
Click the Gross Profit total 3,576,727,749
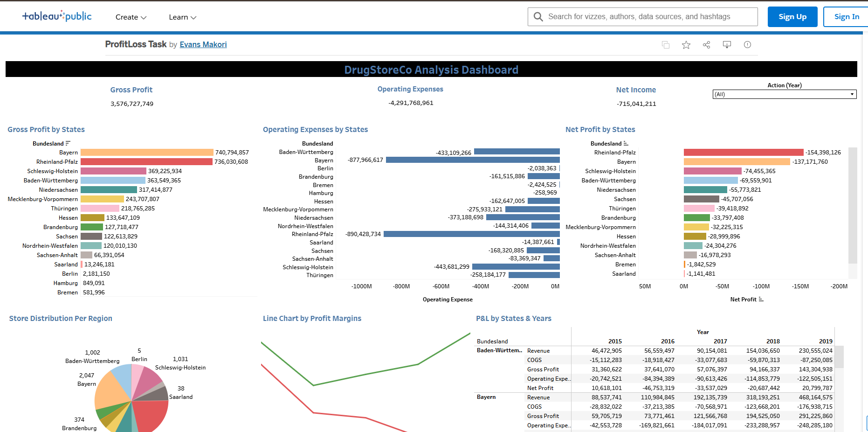pyautogui.click(x=132, y=104)
